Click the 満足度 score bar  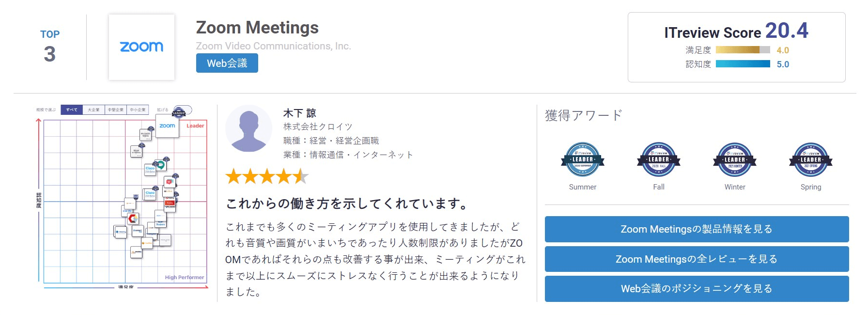click(742, 50)
